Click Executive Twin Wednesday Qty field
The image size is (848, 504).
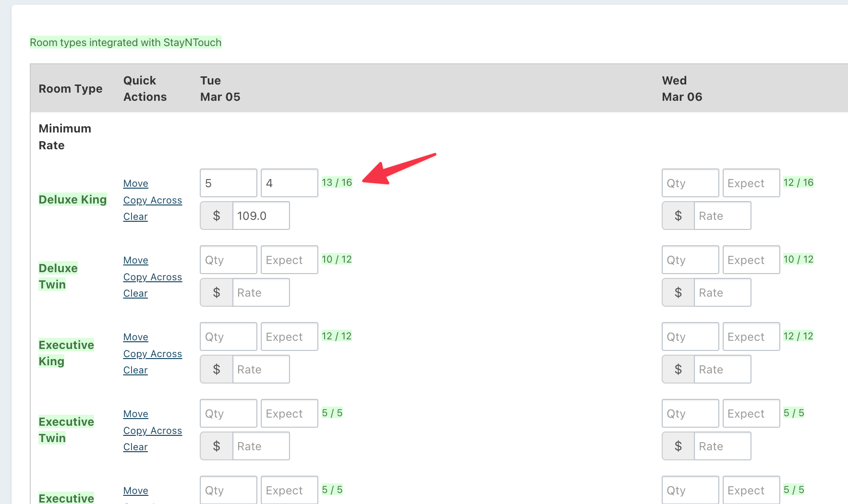pyautogui.click(x=690, y=413)
